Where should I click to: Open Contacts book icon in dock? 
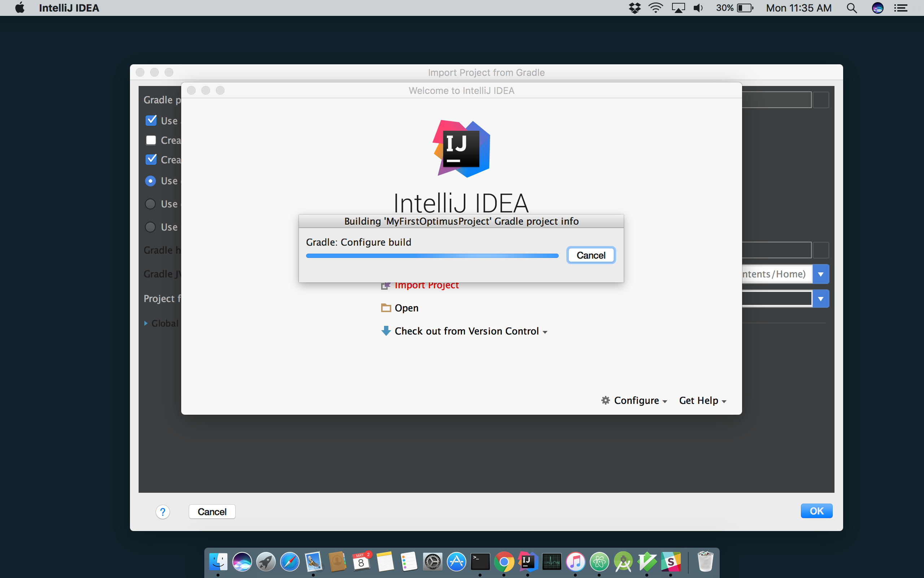point(337,561)
